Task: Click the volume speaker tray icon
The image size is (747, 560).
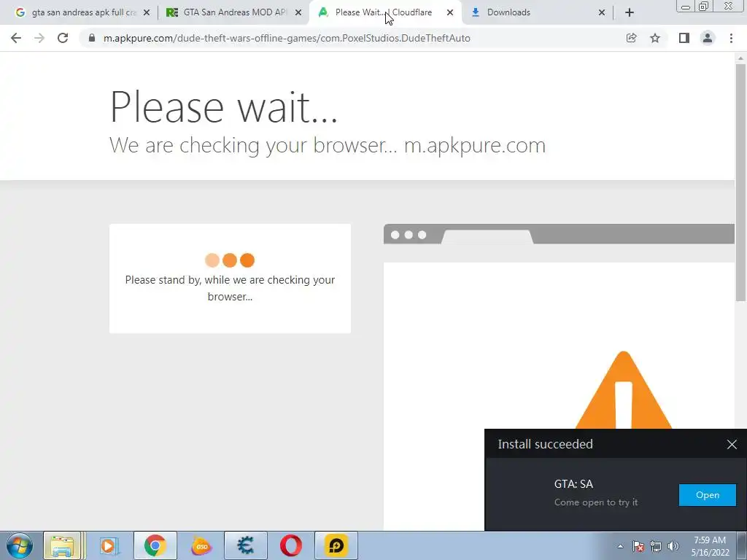Action: pyautogui.click(x=673, y=546)
